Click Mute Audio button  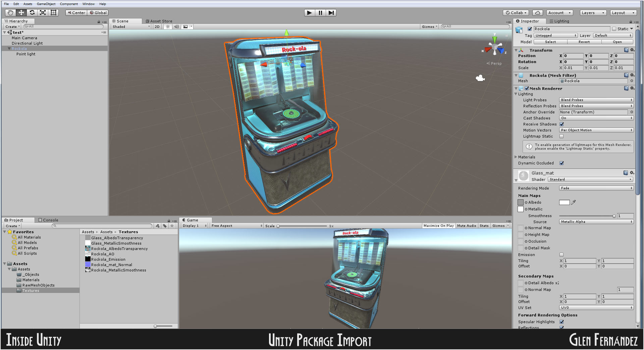467,226
